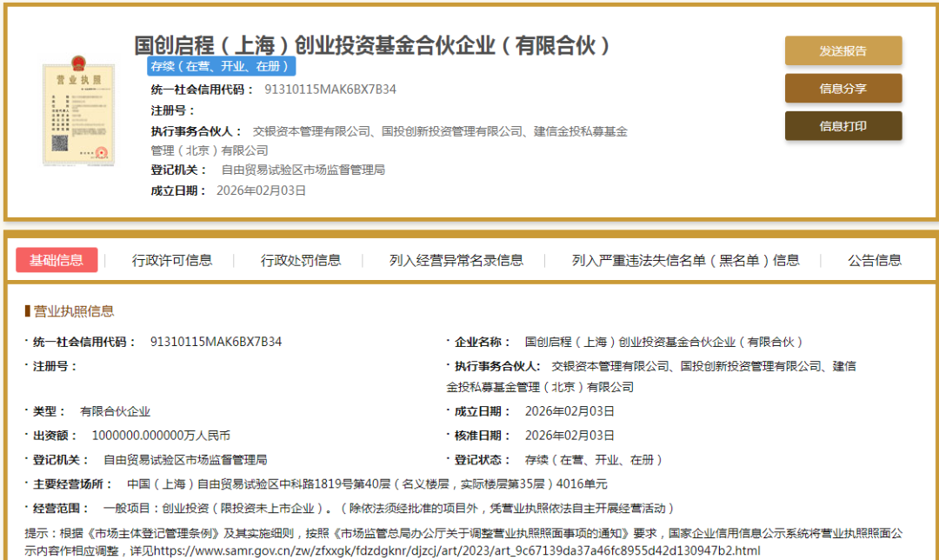Image resolution: width=939 pixels, height=560 pixels.
Task: Click the 类型 value 有限合伙企业
Action: point(115,411)
